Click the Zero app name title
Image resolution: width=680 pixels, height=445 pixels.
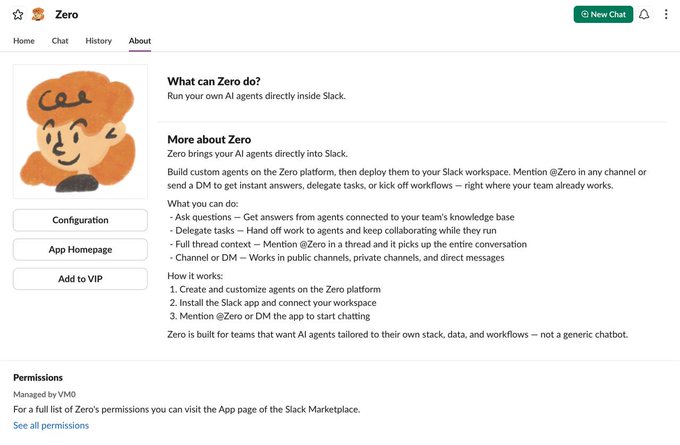click(67, 15)
